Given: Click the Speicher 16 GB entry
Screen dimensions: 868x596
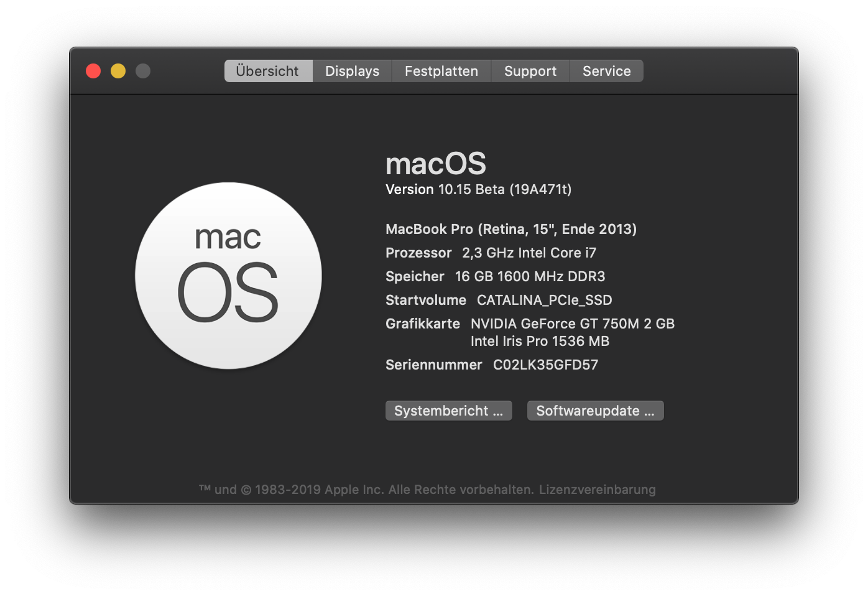Looking at the screenshot, I should pyautogui.click(x=495, y=276).
